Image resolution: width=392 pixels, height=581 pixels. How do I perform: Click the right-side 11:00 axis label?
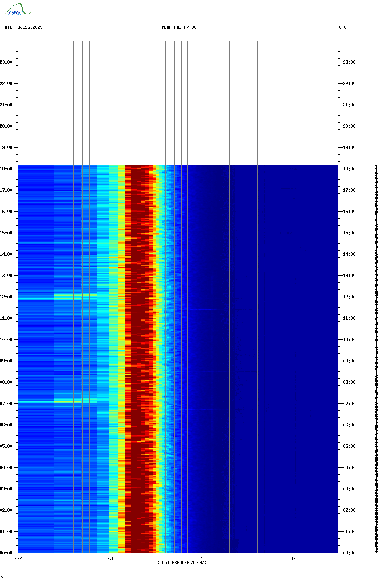(x=349, y=318)
